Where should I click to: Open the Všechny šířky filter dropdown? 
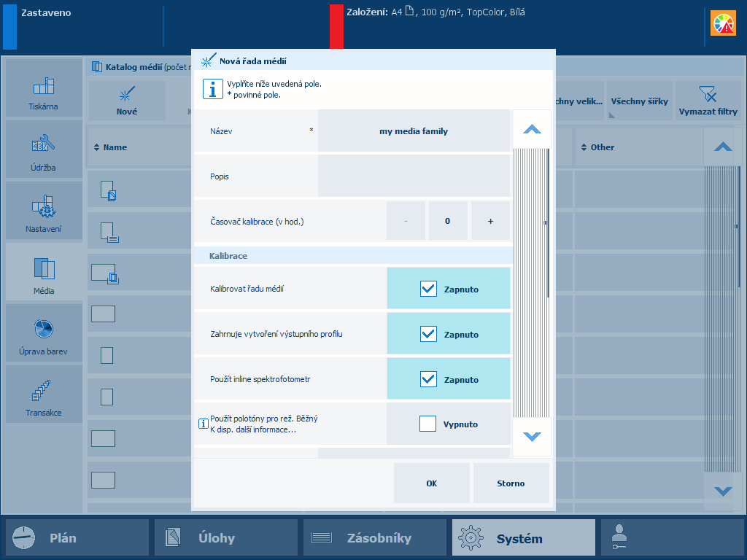[x=639, y=101]
